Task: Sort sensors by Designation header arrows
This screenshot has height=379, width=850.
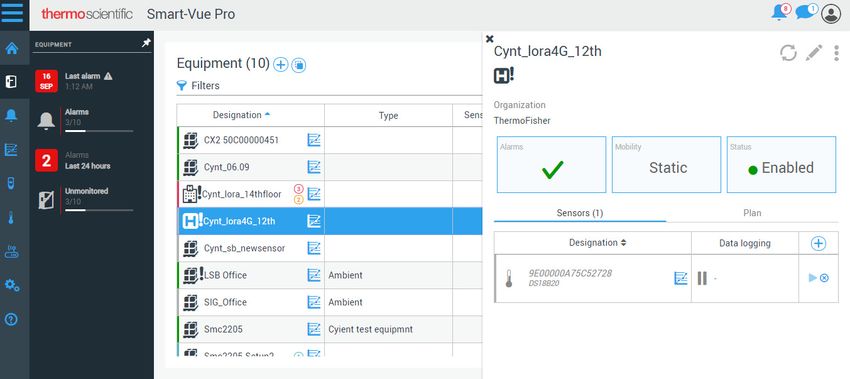Action: coord(623,243)
